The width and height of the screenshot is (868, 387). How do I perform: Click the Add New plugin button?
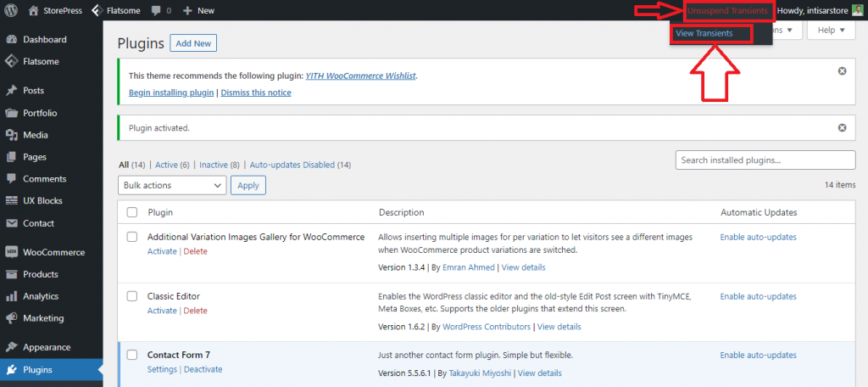click(193, 43)
